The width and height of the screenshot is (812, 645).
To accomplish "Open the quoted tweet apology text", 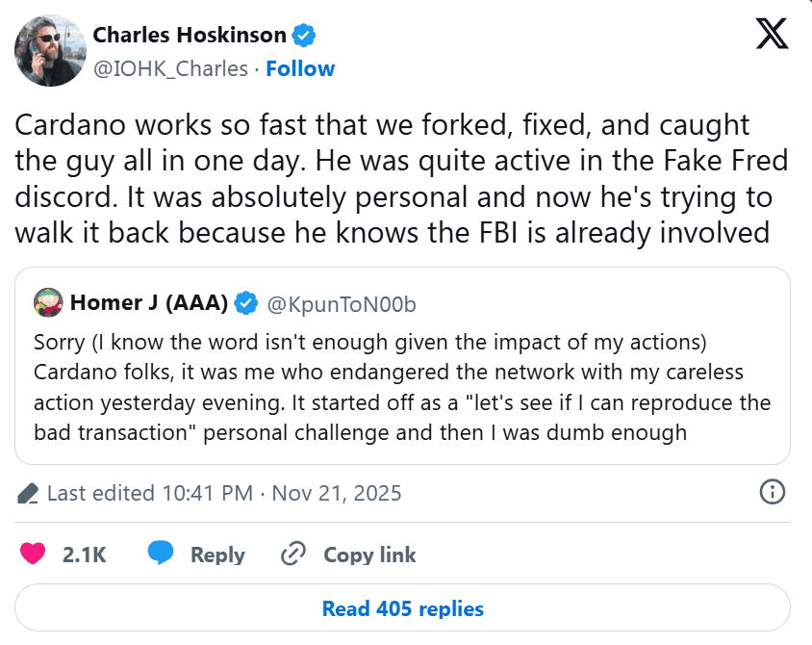I will [x=402, y=387].
